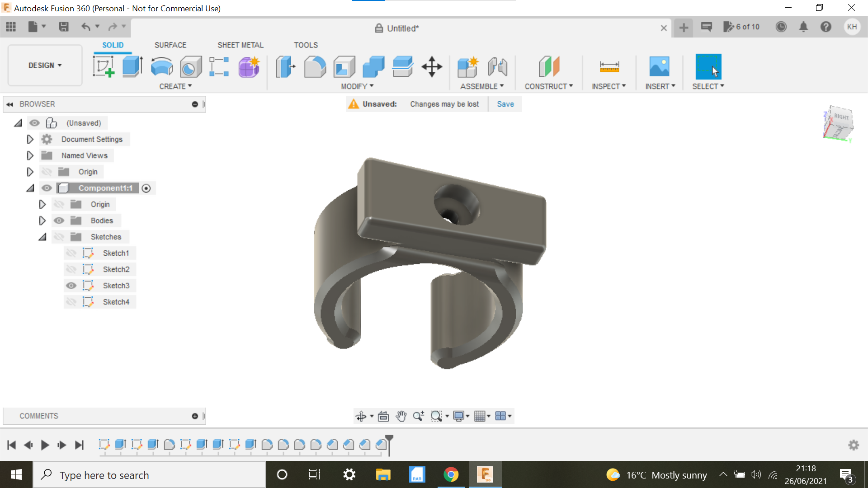
Task: Select the Offset Face tool
Action: (x=403, y=66)
